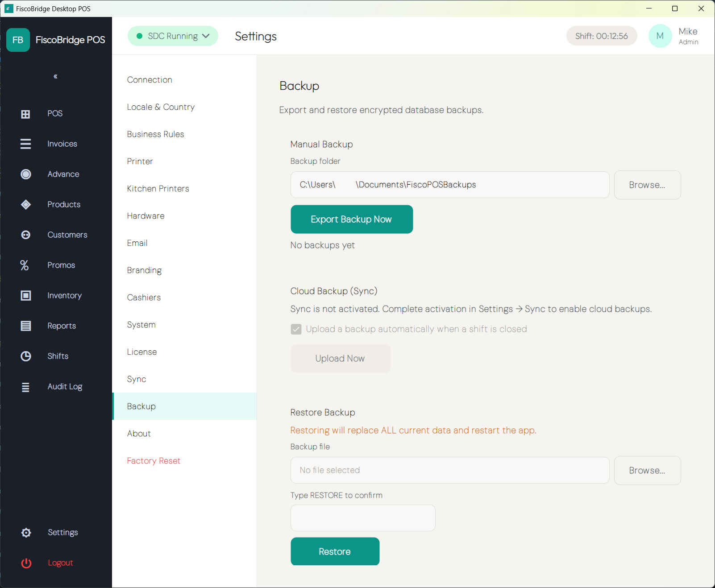Open Branding settings section
Screen dimensions: 715x588
pyautogui.click(x=184, y=270)
